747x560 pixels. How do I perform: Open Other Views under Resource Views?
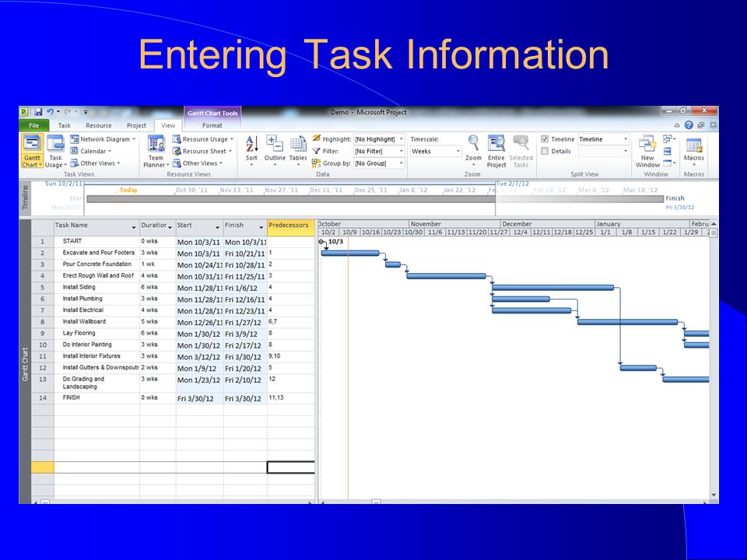[x=198, y=163]
